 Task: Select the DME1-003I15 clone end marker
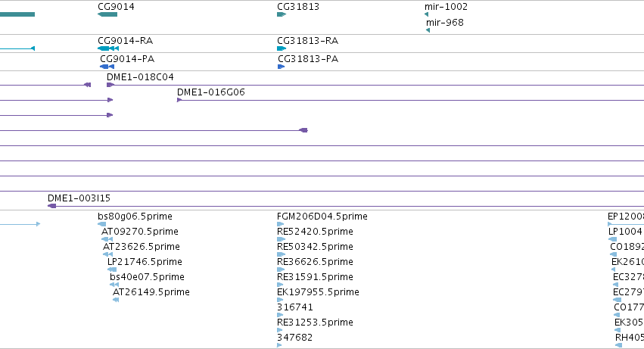pos(51,206)
